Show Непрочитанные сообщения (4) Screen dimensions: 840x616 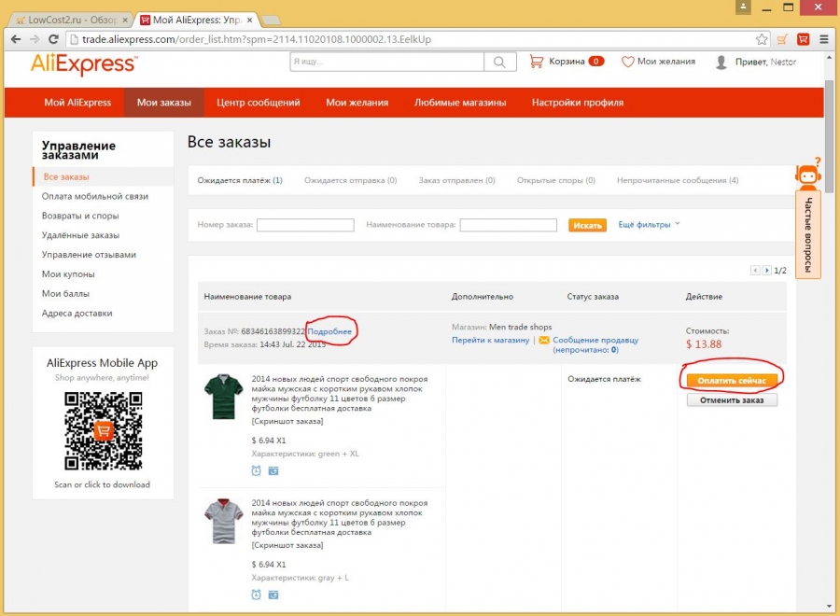[x=678, y=180]
